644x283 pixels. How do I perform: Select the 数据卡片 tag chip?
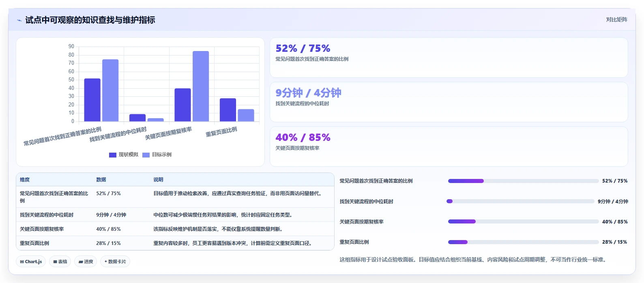pyautogui.click(x=115, y=262)
